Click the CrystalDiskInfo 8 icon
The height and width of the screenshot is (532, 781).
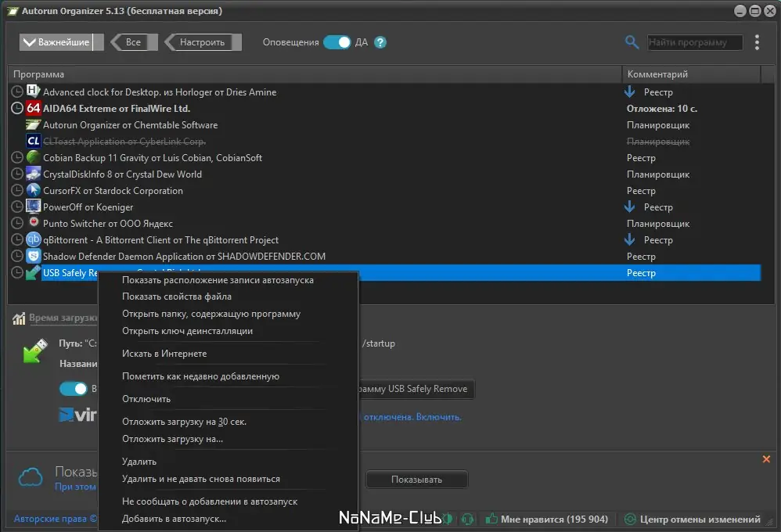point(34,174)
